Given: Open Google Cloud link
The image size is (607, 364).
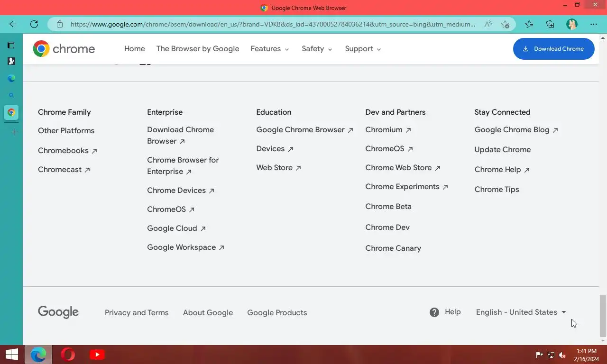Looking at the screenshot, I should point(176,228).
